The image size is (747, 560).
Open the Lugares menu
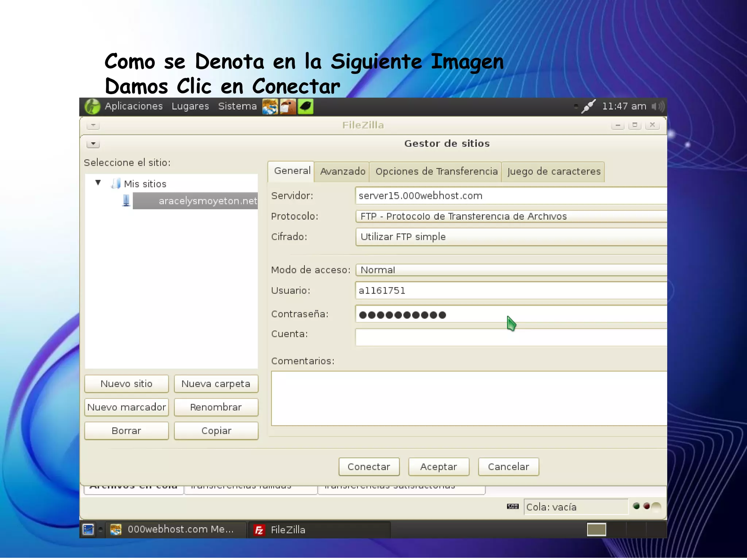pos(190,106)
